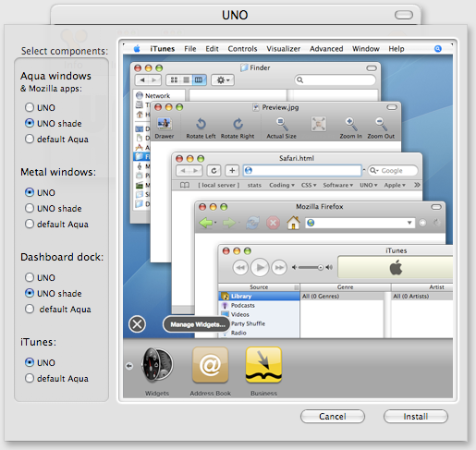Screen dimensions: 476x450
Task: Open the Controls menu
Action: tap(242, 49)
